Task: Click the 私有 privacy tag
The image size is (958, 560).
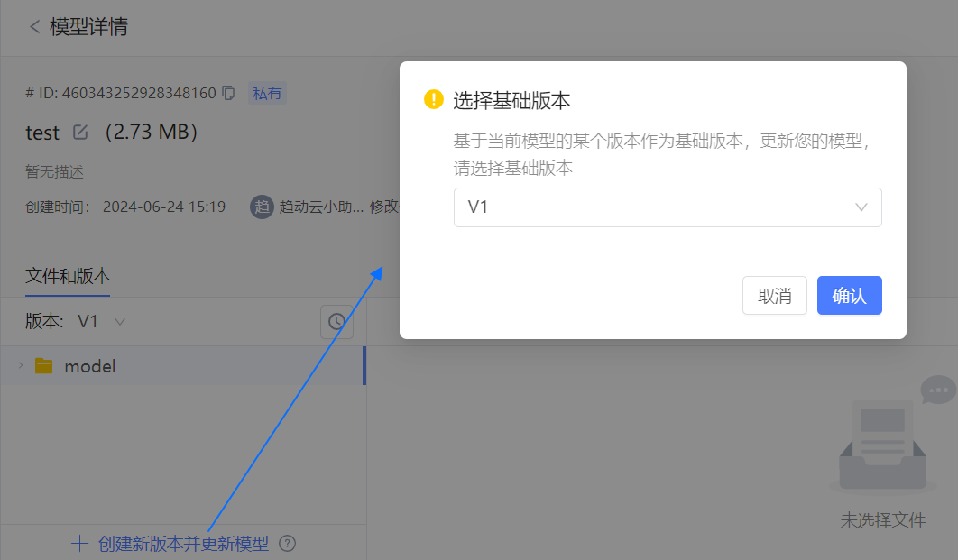Action: pos(267,93)
